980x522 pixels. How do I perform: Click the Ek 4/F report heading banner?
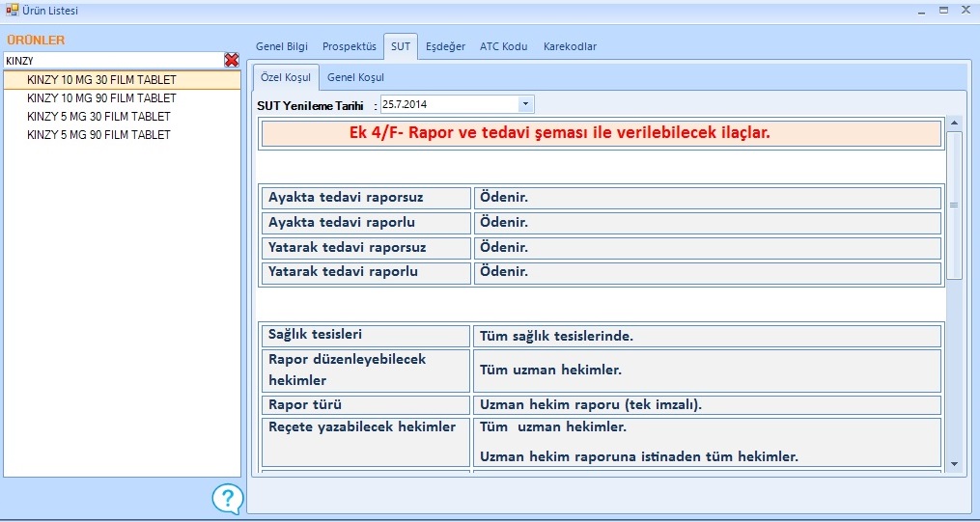point(601,133)
